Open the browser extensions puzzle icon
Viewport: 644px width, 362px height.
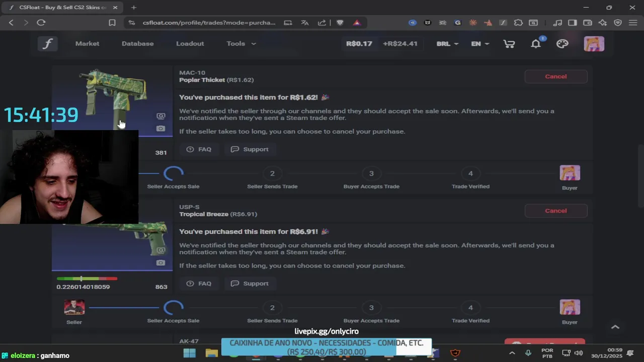click(518, 23)
